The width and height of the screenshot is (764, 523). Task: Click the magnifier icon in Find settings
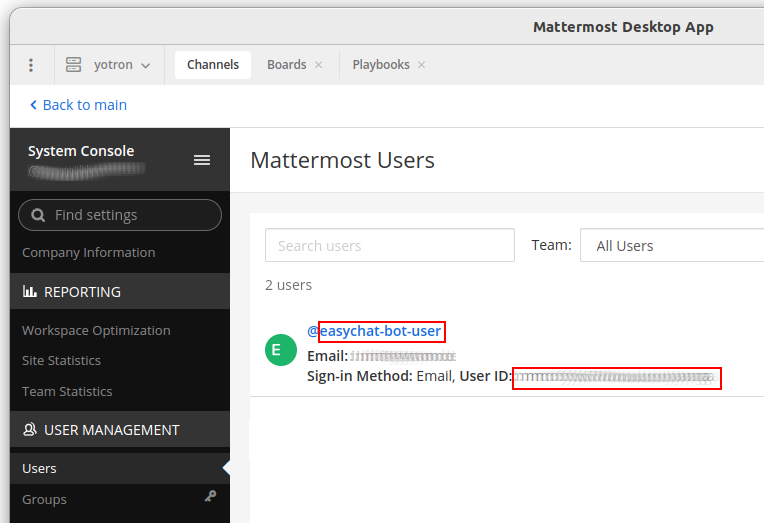[x=38, y=215]
